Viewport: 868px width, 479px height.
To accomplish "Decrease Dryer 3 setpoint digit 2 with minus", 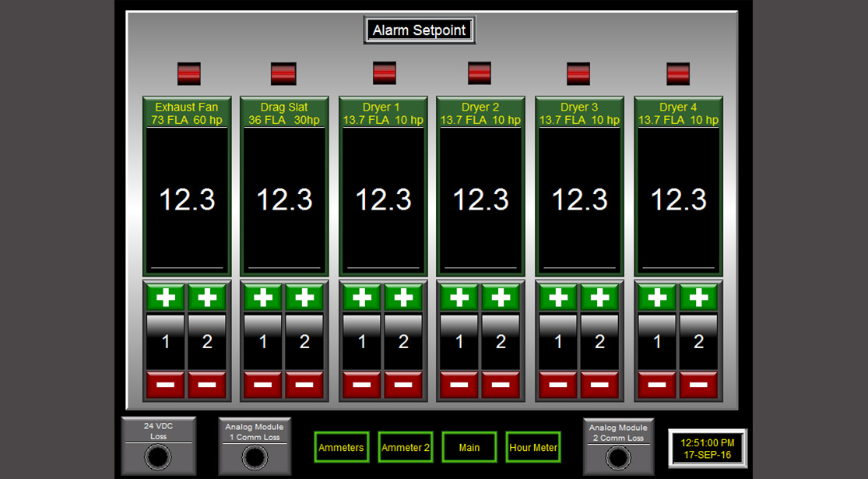I will (599, 385).
